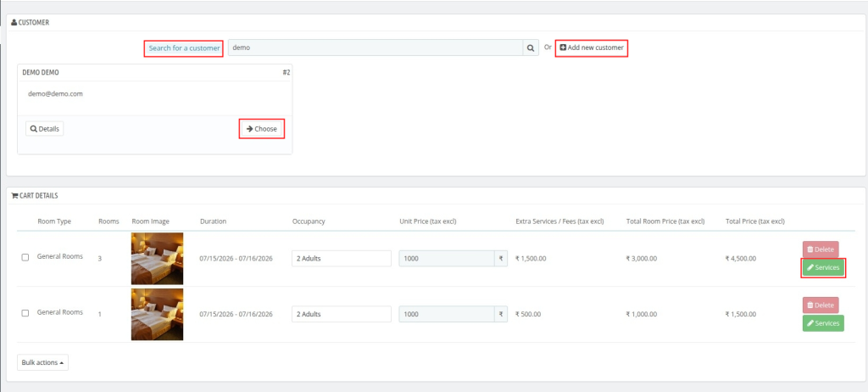Viewport: 868px width, 392px height.
Task: Click the first row room image thumbnail
Action: point(157,259)
